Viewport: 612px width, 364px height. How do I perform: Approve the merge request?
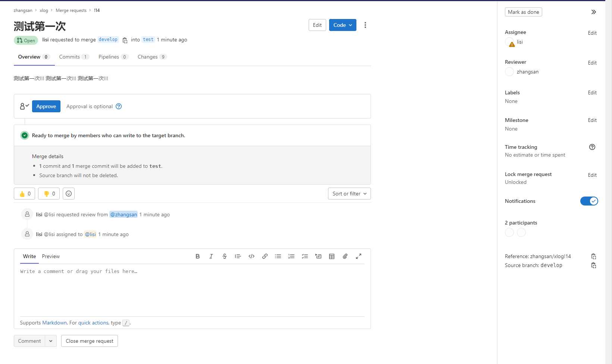click(46, 106)
